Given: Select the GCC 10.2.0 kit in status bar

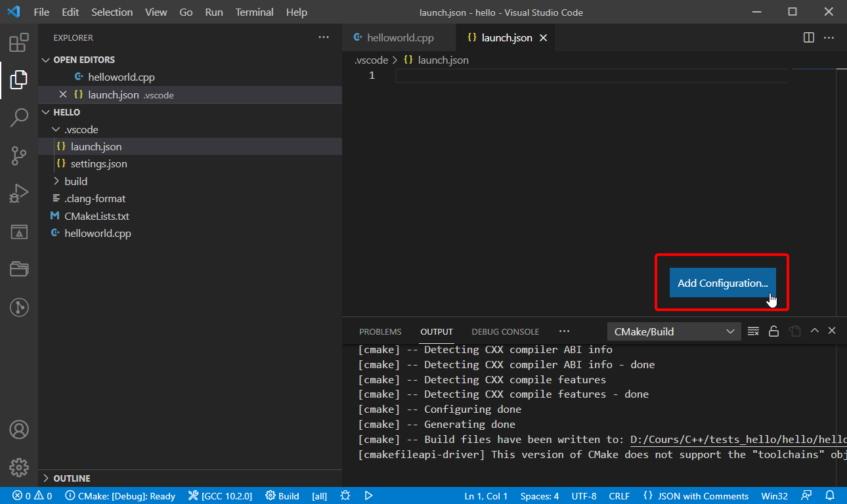Looking at the screenshot, I should click(x=220, y=496).
